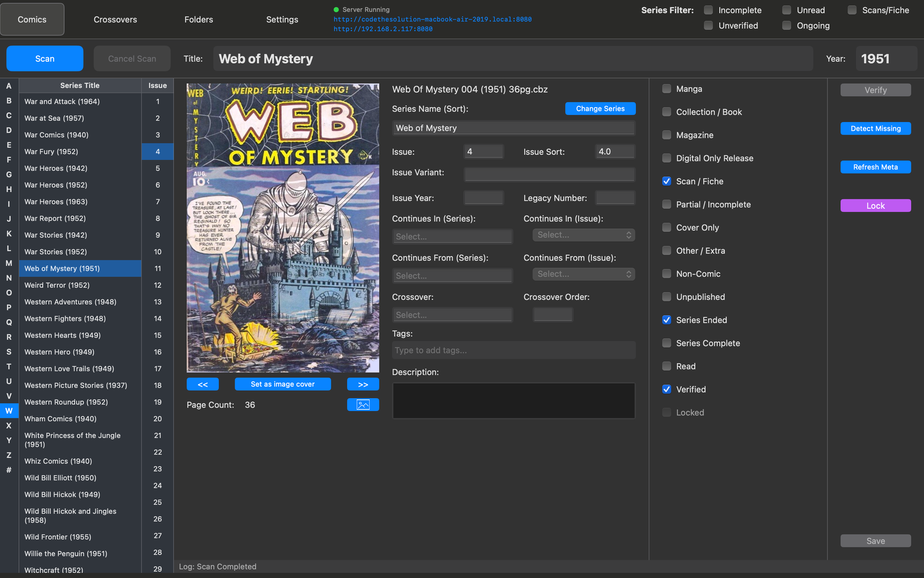924x578 pixels.
Task: Open the 192.168.2.117:8080 server link
Action: (x=383, y=29)
